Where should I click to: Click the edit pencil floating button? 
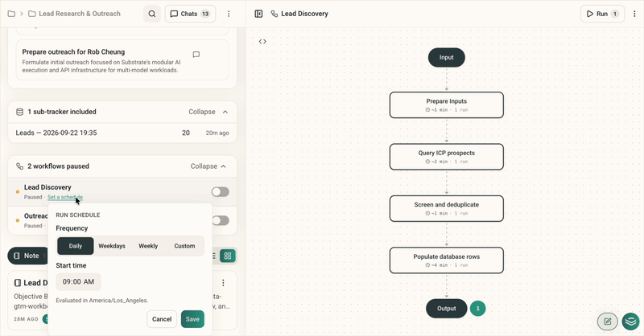(608, 322)
